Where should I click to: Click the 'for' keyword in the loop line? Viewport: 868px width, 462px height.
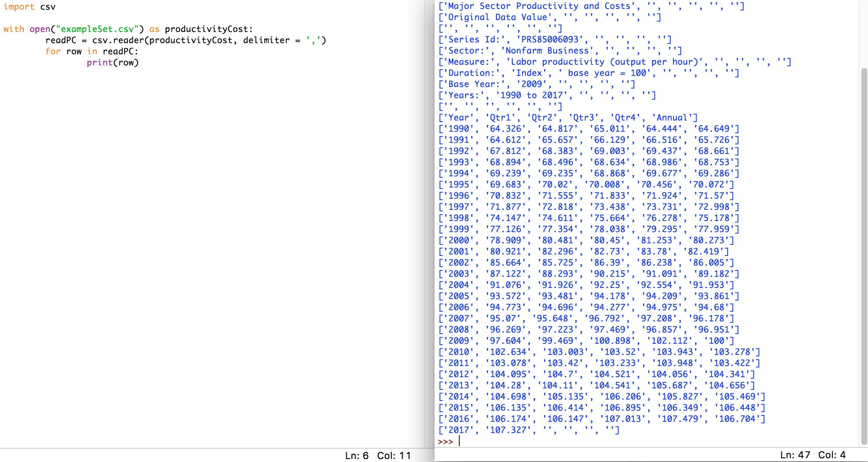(53, 51)
